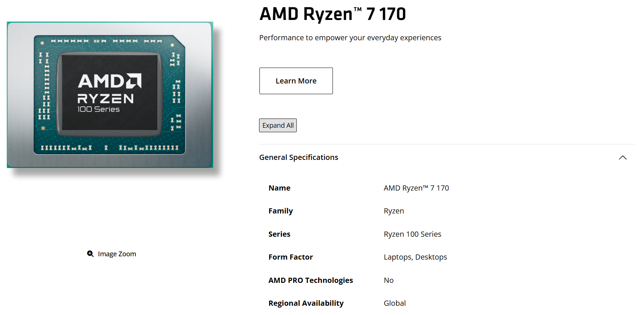Click the Series specification label
This screenshot has height=315, width=644.
[x=279, y=234]
